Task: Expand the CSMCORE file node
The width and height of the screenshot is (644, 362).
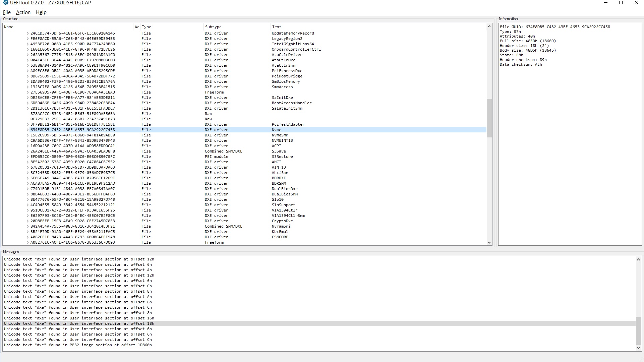Action: click(x=28, y=237)
